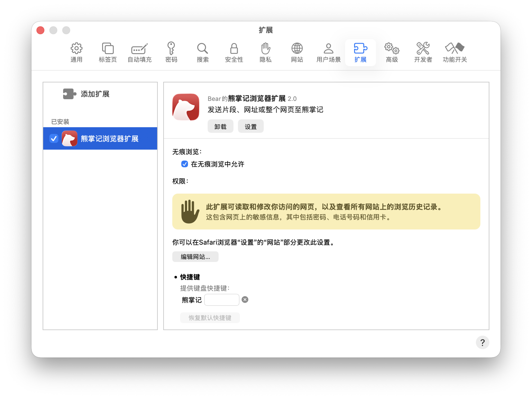The width and height of the screenshot is (532, 399).
Task: Switch to the 功能开关 flags tab
Action: coord(455,52)
